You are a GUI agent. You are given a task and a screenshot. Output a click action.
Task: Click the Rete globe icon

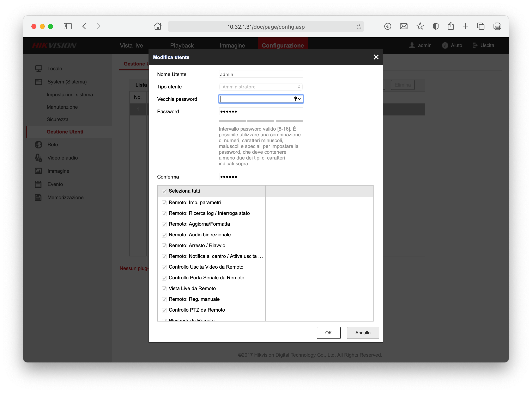(x=39, y=145)
